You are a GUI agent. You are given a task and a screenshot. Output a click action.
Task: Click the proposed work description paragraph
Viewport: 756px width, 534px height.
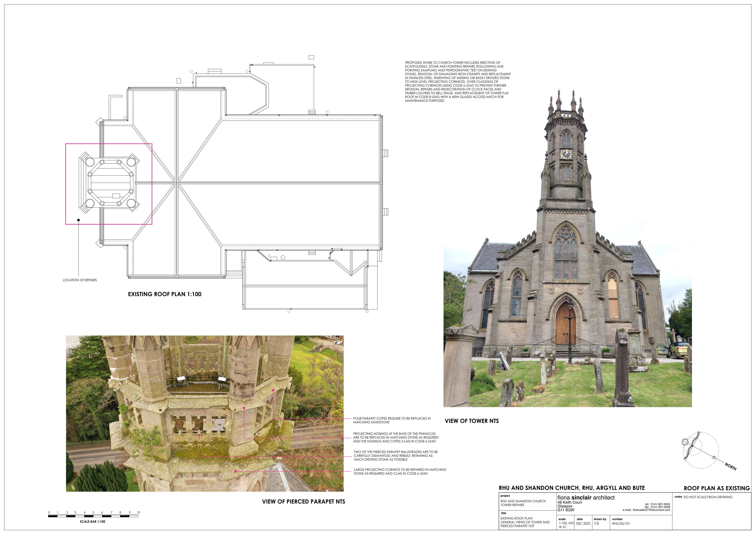[458, 82]
